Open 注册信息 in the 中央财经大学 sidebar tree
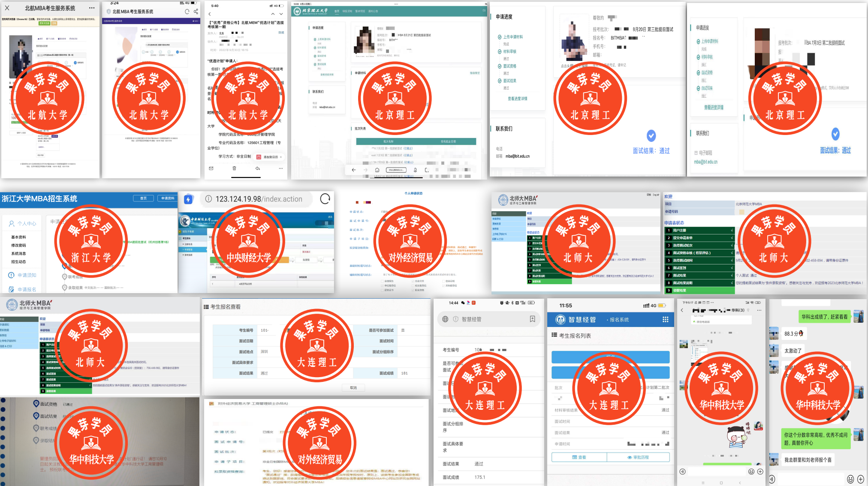The height and width of the screenshot is (486, 868). point(188,244)
